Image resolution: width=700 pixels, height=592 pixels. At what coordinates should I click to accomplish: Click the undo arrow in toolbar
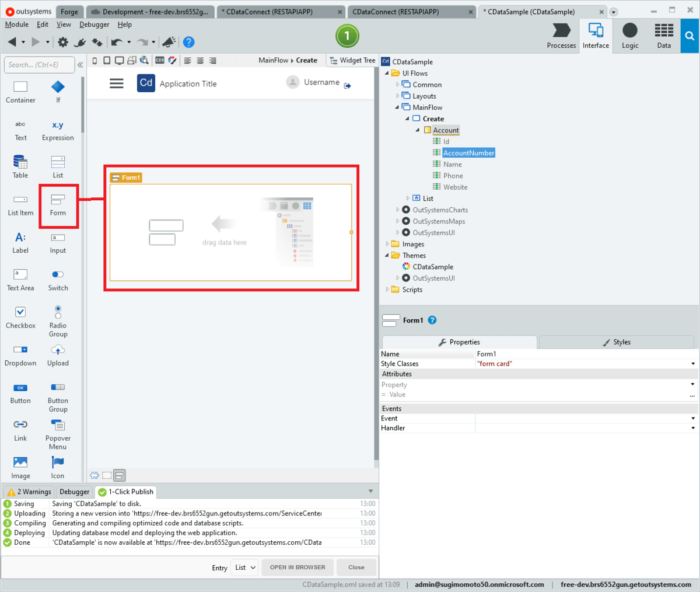tap(117, 42)
